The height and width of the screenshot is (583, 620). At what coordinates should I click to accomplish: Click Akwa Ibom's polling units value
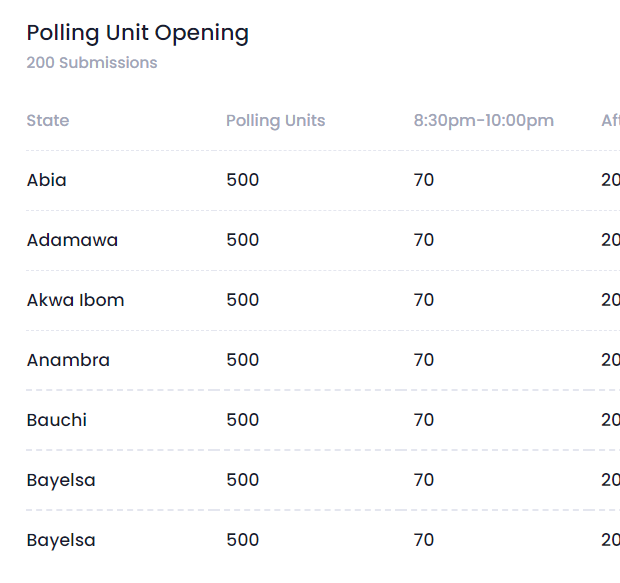242,301
